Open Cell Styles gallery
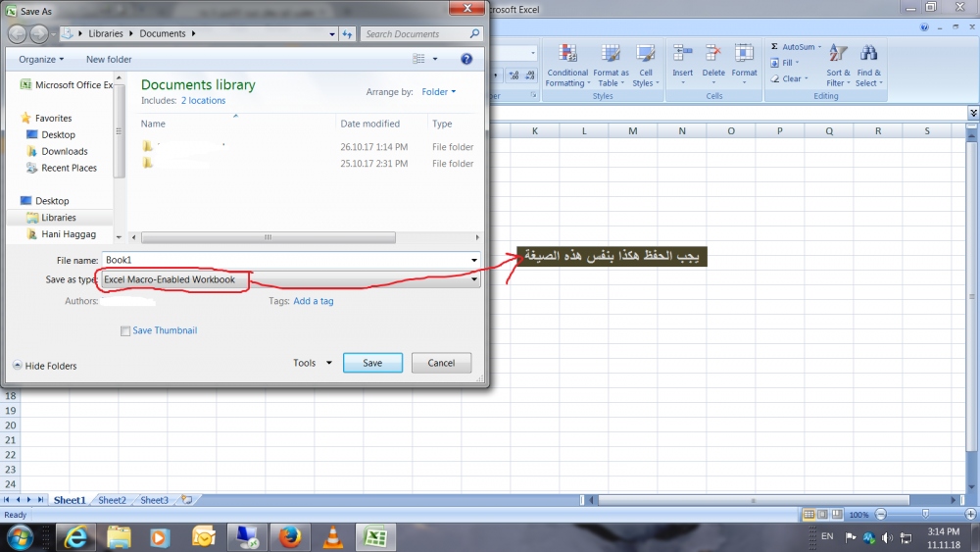The width and height of the screenshot is (980, 552). (x=646, y=66)
